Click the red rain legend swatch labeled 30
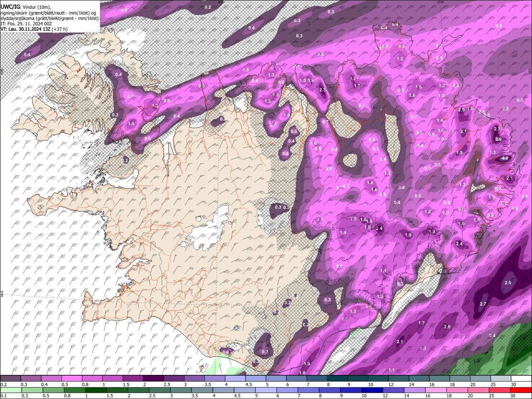This screenshot has height=399, width=532. click(521, 390)
